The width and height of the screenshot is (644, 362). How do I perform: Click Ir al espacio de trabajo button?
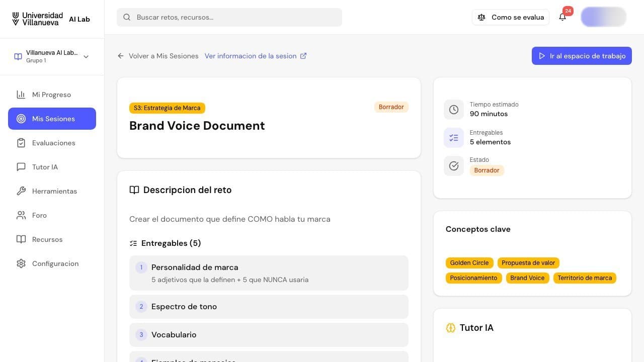pyautogui.click(x=582, y=56)
